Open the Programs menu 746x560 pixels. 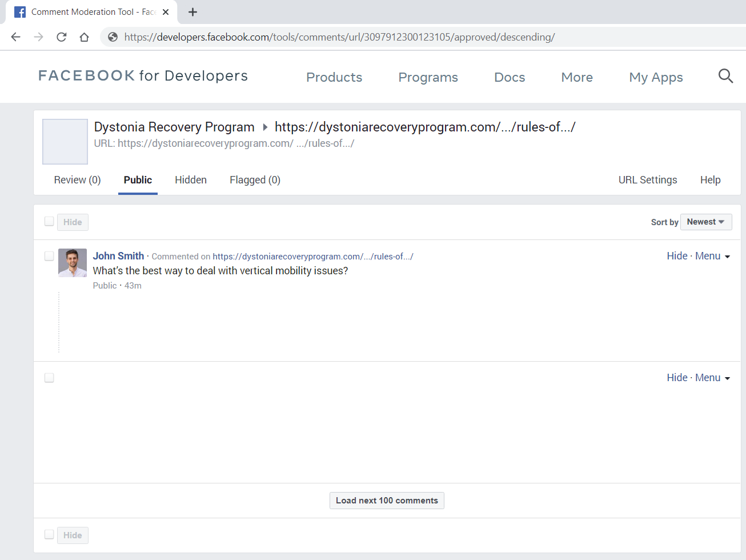click(428, 77)
